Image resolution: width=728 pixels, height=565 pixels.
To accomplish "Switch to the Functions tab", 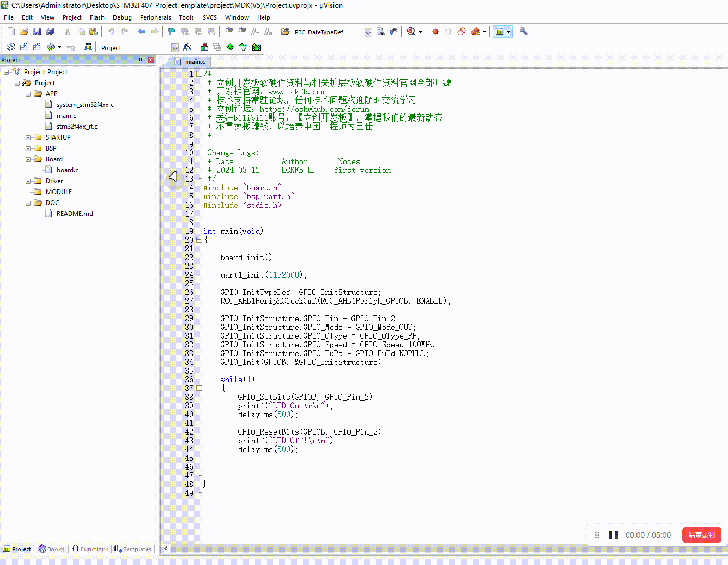I will [x=90, y=549].
